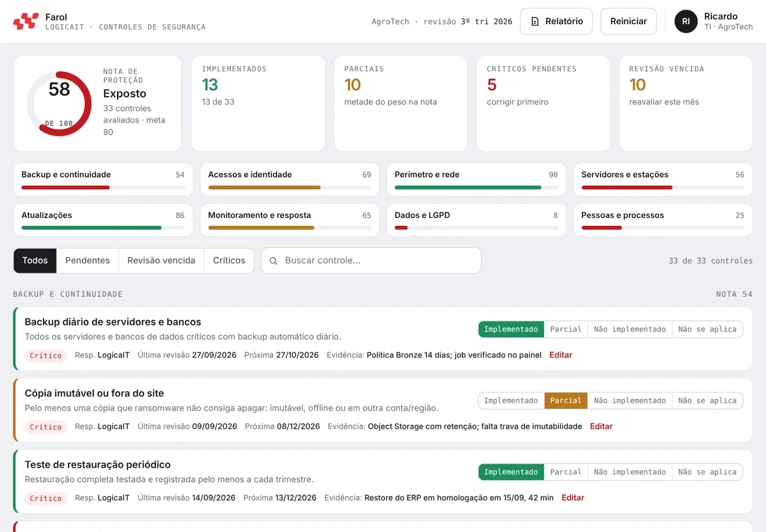Click the Ricardo user name
This screenshot has height=532, width=766.
tap(721, 17)
